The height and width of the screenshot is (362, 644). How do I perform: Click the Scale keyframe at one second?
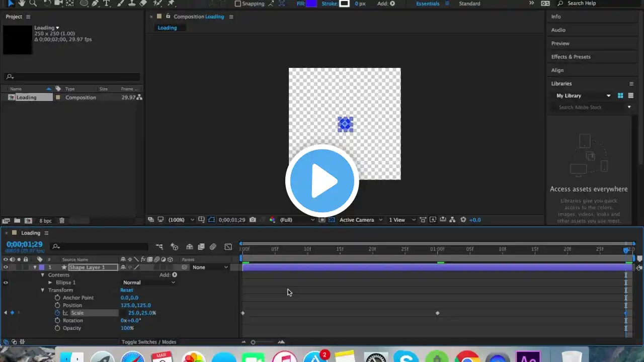(x=437, y=313)
